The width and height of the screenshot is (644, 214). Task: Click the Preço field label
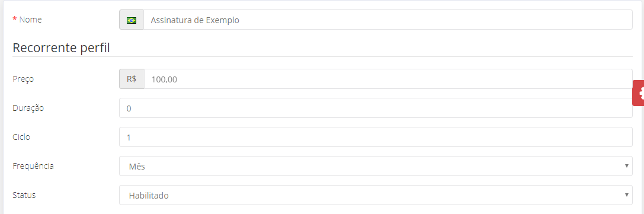23,79
